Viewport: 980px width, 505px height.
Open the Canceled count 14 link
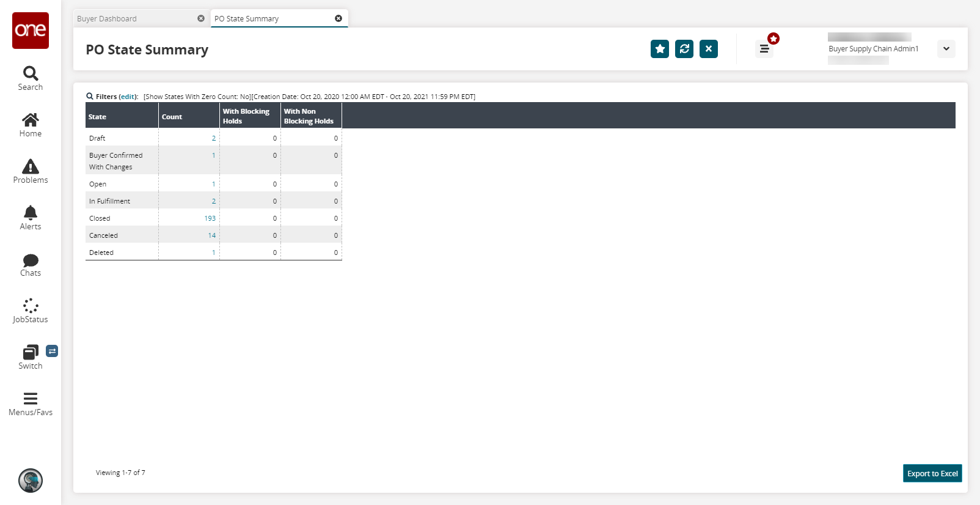(x=211, y=235)
